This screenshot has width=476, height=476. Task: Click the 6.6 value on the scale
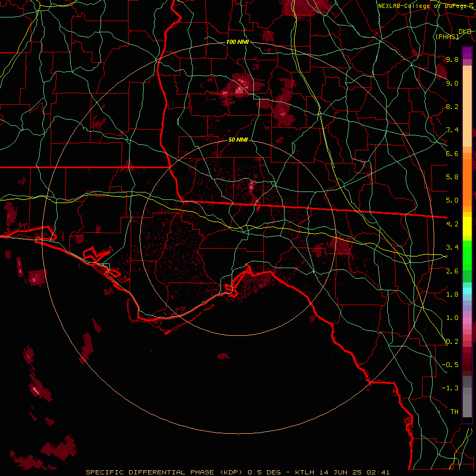point(452,153)
